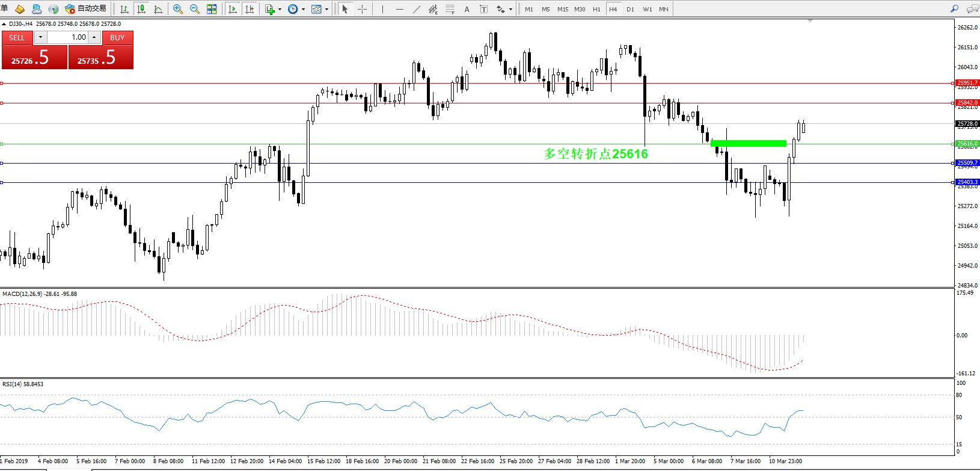The image size is (980, 471).
Task: Switch to the D1 timeframe
Action: tap(630, 9)
